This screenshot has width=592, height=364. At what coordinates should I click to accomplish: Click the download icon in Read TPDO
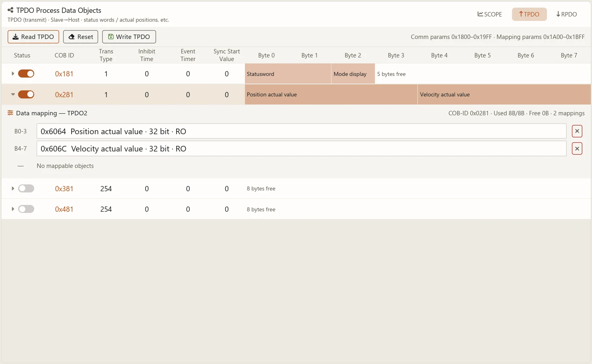pos(16,37)
